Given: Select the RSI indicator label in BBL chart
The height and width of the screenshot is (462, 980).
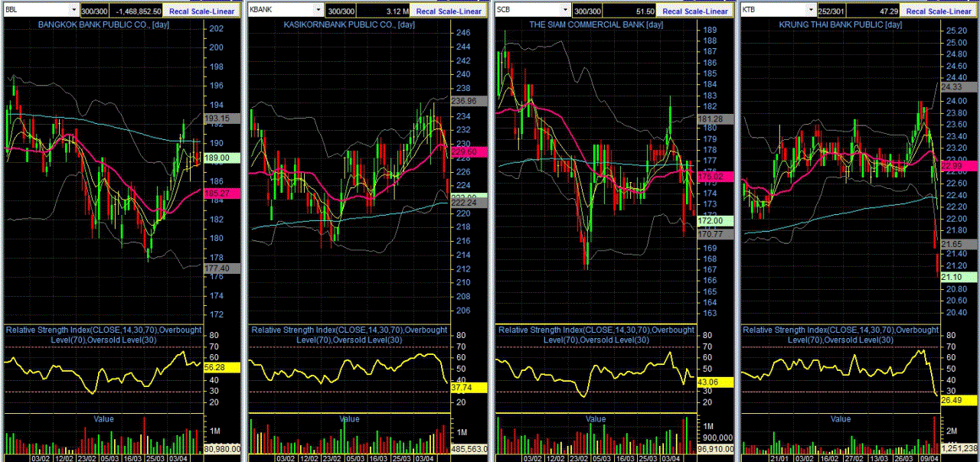Looking at the screenshot, I should (103, 334).
